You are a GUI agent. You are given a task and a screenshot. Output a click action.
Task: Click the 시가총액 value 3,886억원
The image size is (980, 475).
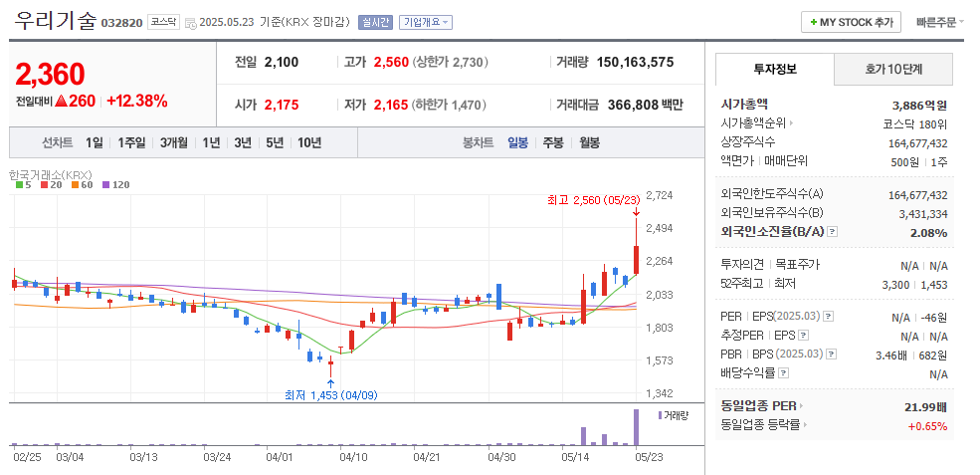920,105
